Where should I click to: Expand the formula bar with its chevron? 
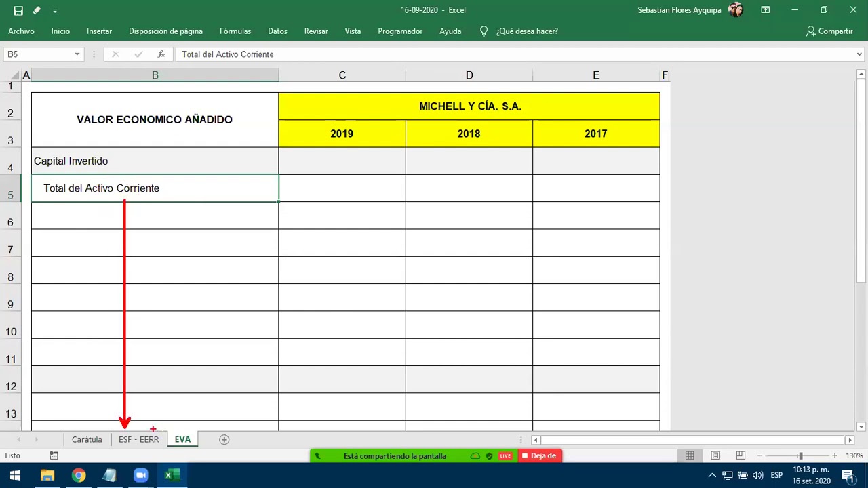[859, 54]
